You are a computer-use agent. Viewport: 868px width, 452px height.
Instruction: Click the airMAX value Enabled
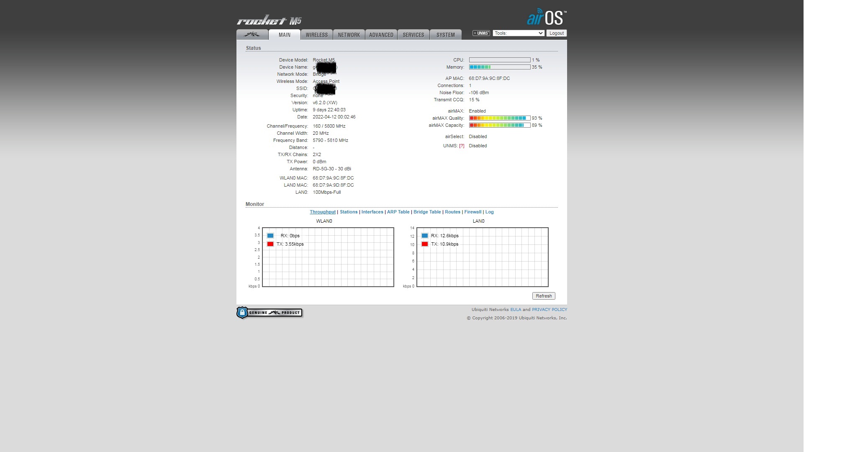477,111
